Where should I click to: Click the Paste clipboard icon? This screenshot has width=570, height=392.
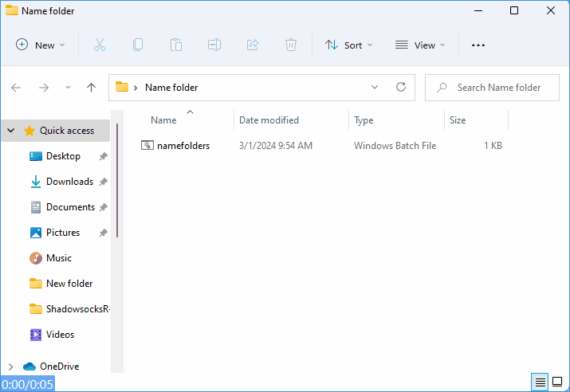(x=176, y=45)
